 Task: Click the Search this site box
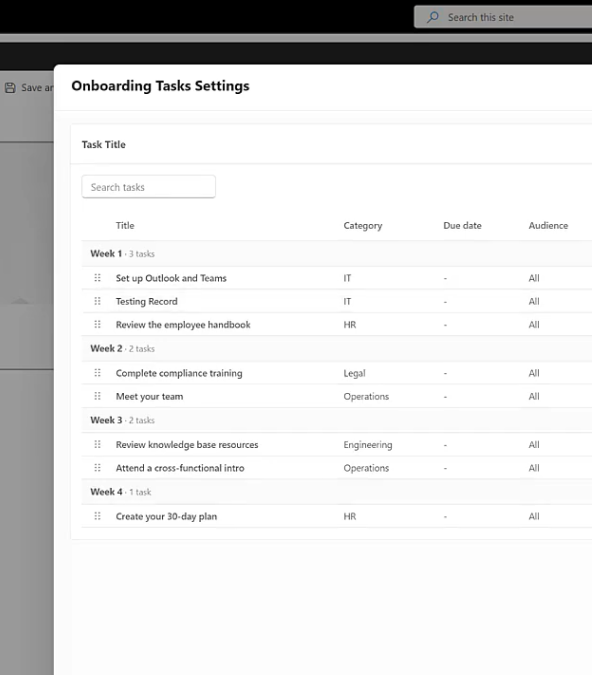click(x=503, y=17)
